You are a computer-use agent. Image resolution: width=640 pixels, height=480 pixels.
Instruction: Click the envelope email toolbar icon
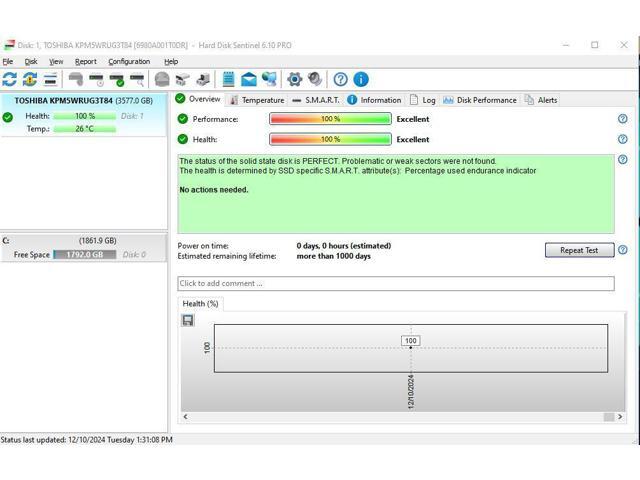point(249,79)
